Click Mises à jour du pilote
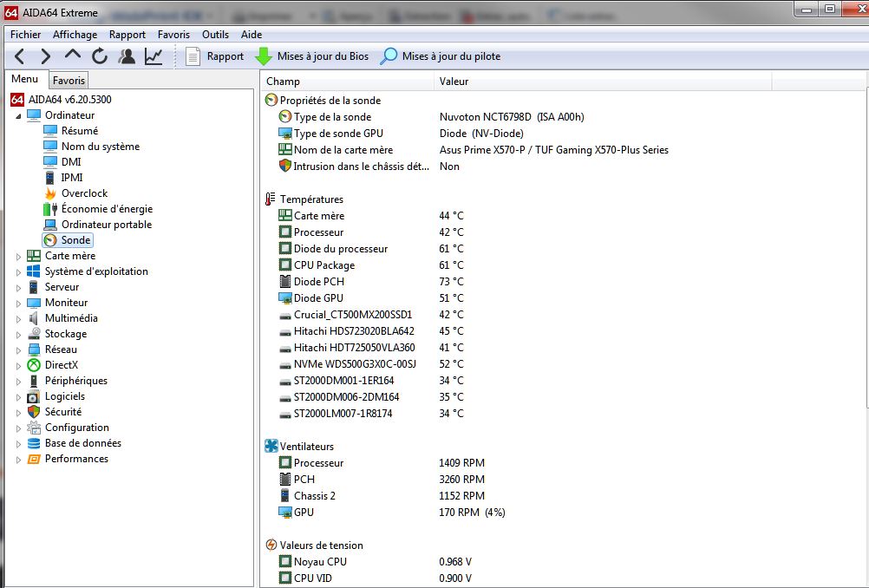 pyautogui.click(x=440, y=56)
